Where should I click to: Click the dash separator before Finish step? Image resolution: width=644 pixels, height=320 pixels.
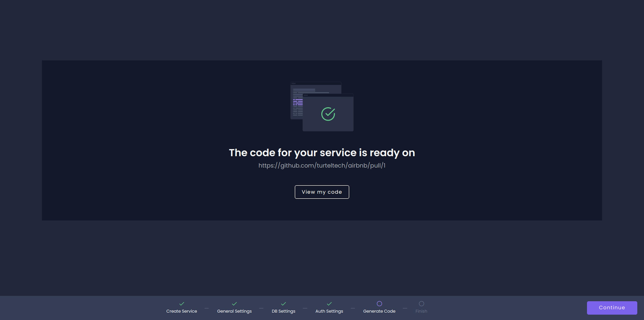[x=405, y=308]
